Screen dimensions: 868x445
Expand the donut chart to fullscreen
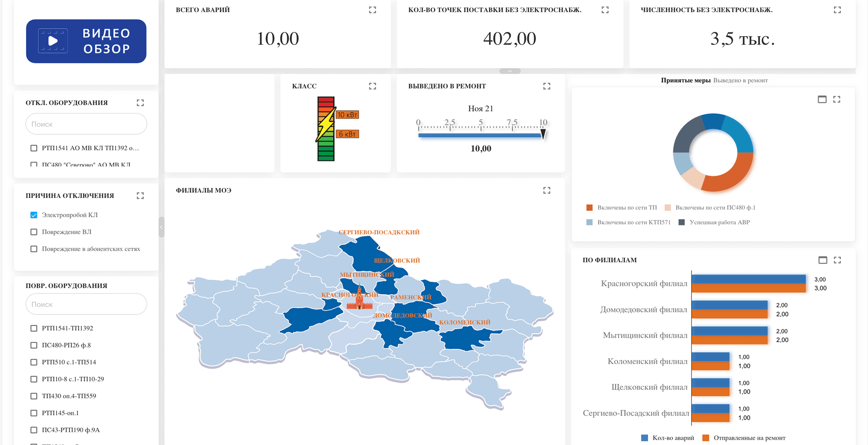click(837, 99)
